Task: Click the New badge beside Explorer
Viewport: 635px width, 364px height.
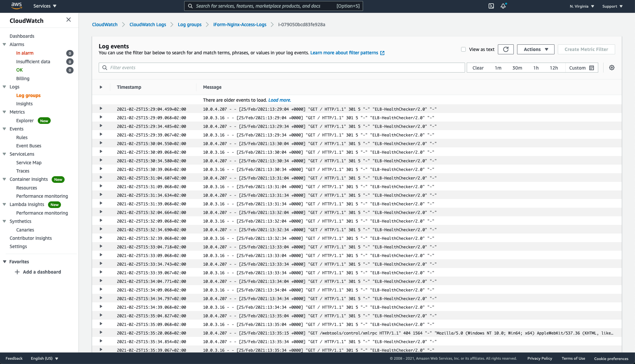Action: [x=44, y=121]
